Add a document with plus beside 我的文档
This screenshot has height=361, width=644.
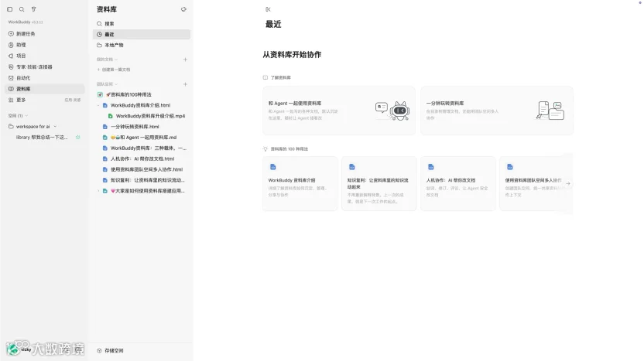tap(185, 60)
